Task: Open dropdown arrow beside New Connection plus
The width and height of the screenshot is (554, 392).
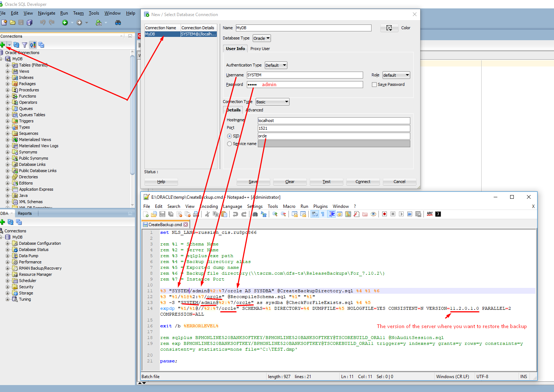Action: point(9,45)
